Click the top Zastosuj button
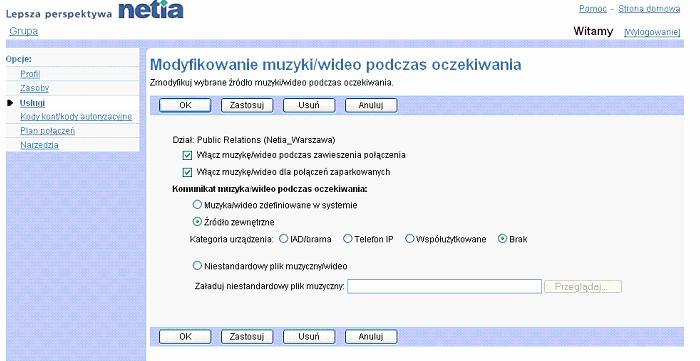The image size is (700, 361). pos(247,105)
